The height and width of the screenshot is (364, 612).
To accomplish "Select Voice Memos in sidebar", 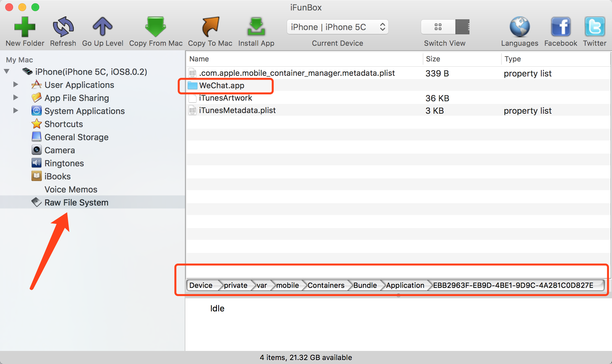I will 71,190.
